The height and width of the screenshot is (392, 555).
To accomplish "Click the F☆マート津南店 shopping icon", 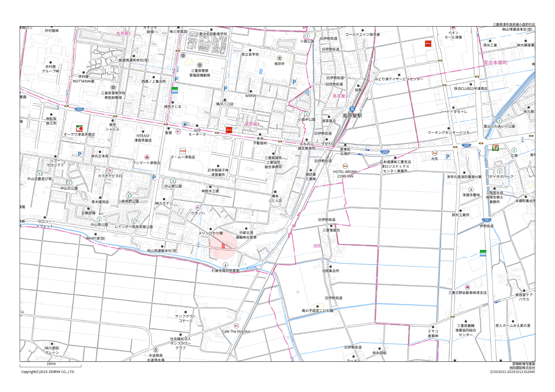I will click(147, 157).
